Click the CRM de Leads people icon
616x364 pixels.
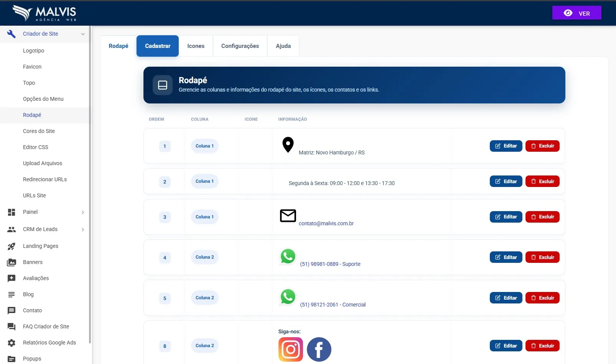12,229
